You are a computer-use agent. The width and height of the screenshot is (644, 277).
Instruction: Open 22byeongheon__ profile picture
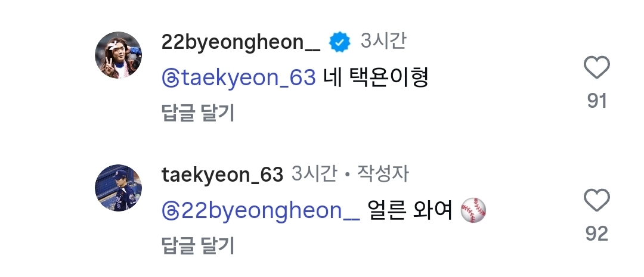(118, 55)
